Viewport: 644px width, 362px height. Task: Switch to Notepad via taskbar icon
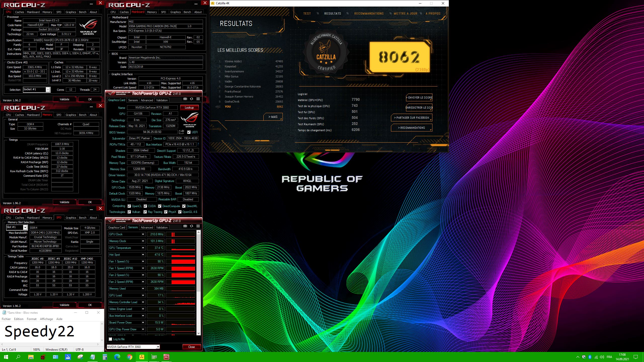92,357
